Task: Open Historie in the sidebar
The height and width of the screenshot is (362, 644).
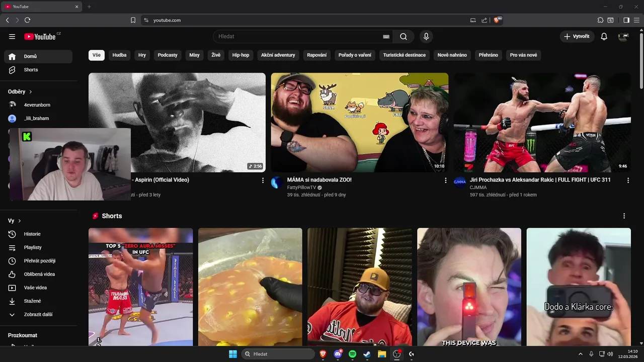Action: [x=38, y=234]
